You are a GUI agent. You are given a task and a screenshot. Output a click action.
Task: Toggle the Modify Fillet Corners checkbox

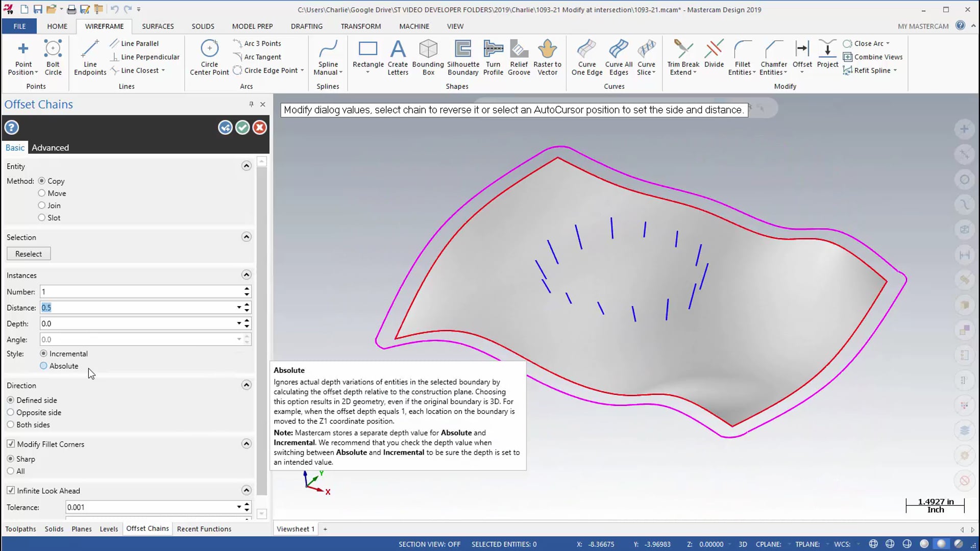[11, 443]
